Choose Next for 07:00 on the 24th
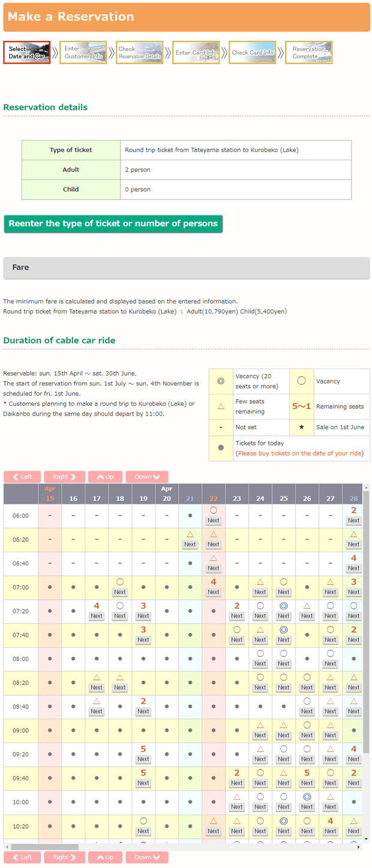 (x=260, y=592)
